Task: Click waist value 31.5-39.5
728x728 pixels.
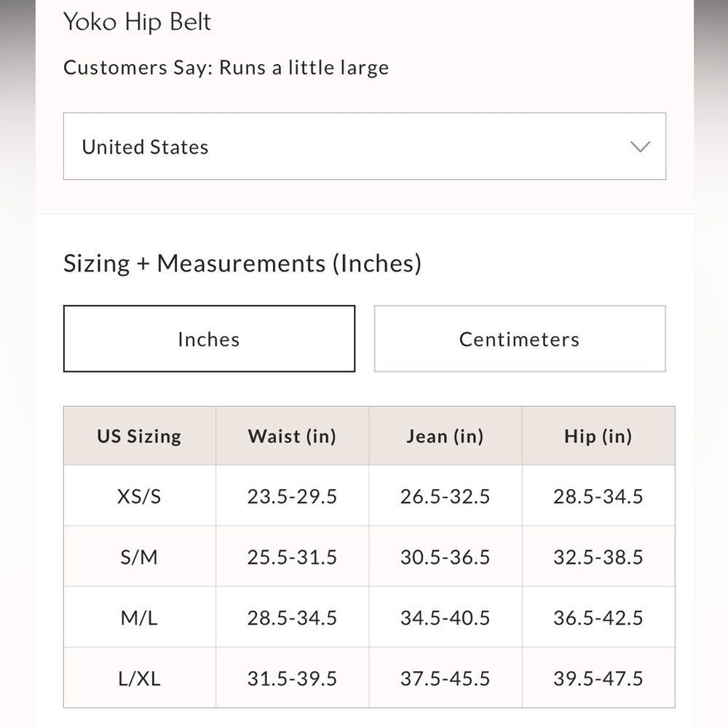Action: pyautogui.click(x=292, y=678)
